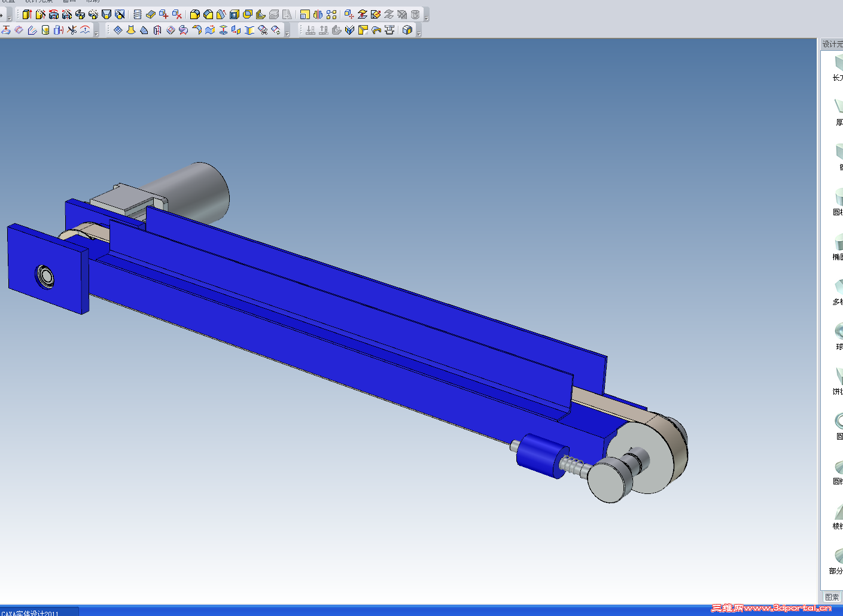The image size is (843, 616).
Task: Select the ring shape in catalog
Action: 838,425
